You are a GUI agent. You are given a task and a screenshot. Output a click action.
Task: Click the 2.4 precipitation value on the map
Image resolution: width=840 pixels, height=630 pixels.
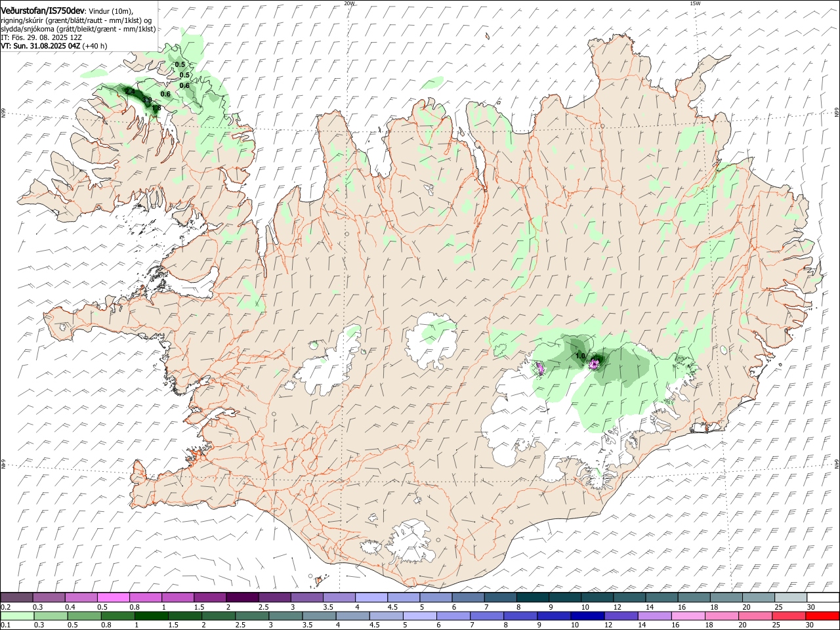(130, 92)
